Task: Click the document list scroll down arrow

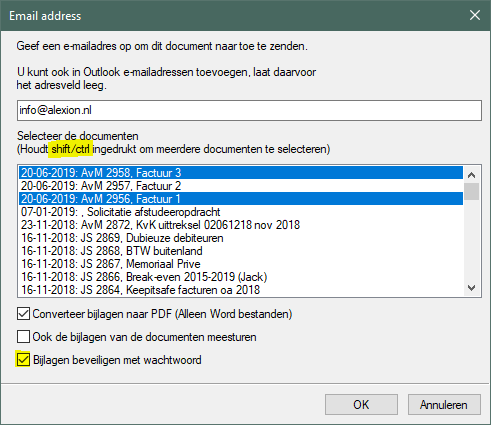Action: (472, 288)
